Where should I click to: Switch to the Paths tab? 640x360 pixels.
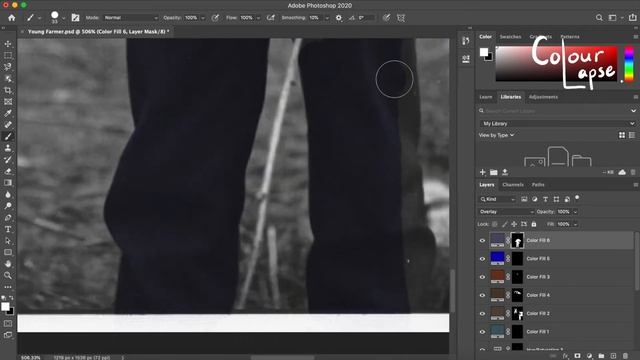pyautogui.click(x=538, y=185)
